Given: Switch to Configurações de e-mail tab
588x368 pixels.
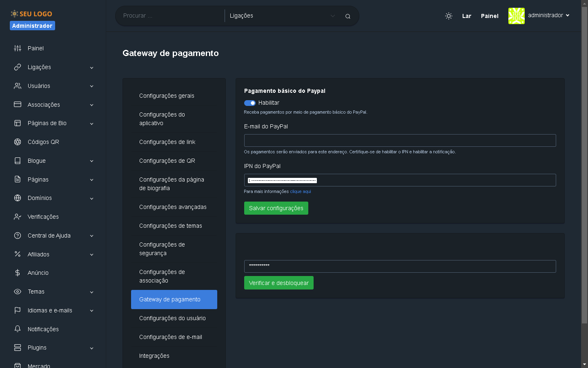Looking at the screenshot, I should tap(171, 337).
